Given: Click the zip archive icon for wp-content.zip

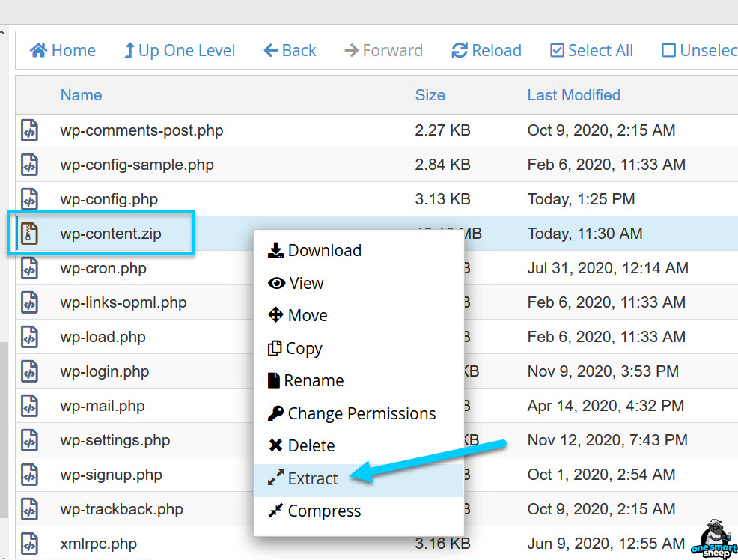Looking at the screenshot, I should tap(29, 234).
